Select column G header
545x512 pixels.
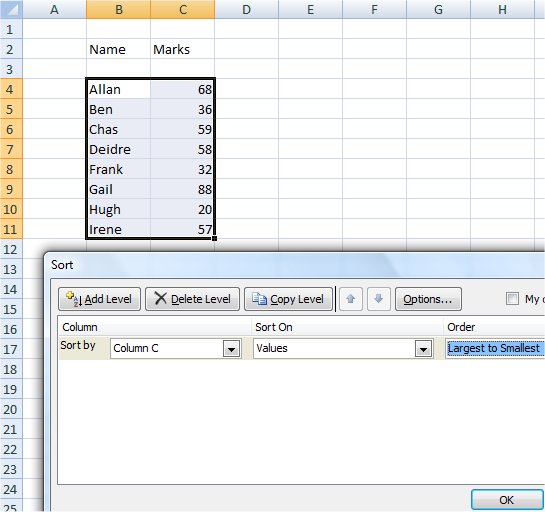click(x=438, y=9)
